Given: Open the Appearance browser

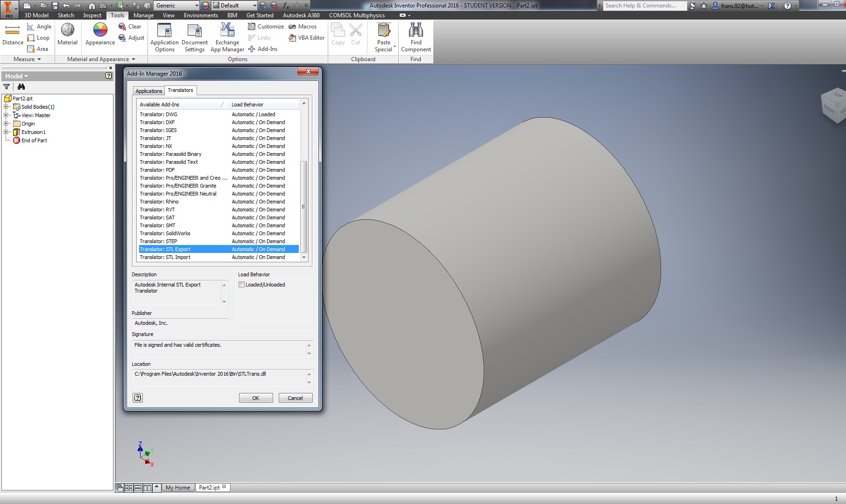Looking at the screenshot, I should [100, 35].
